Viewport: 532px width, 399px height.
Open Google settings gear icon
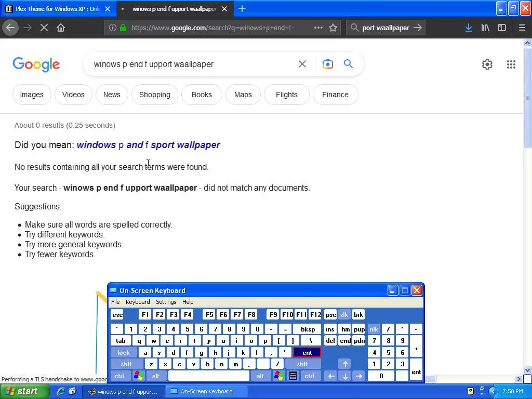tap(487, 64)
